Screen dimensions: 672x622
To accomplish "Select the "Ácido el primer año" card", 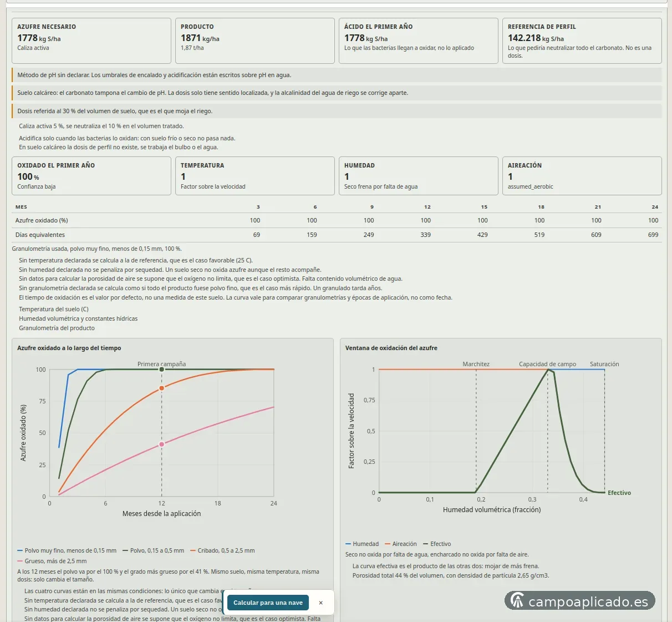I will (419, 41).
